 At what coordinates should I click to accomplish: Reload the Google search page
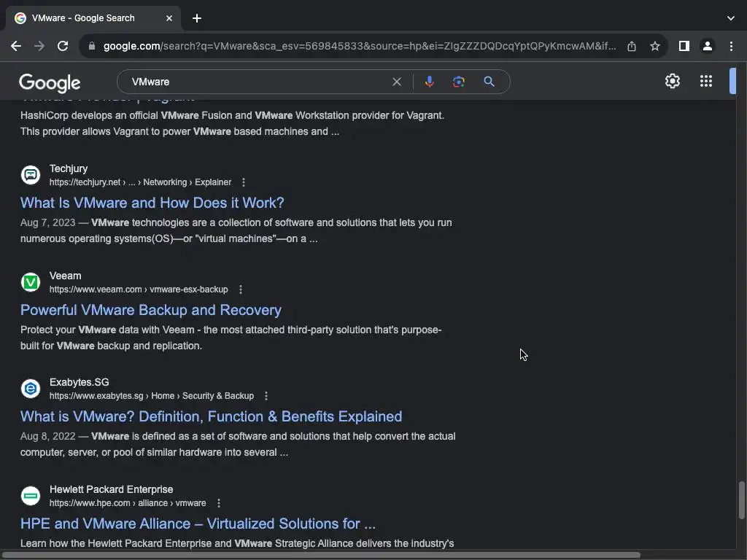pyautogui.click(x=63, y=46)
